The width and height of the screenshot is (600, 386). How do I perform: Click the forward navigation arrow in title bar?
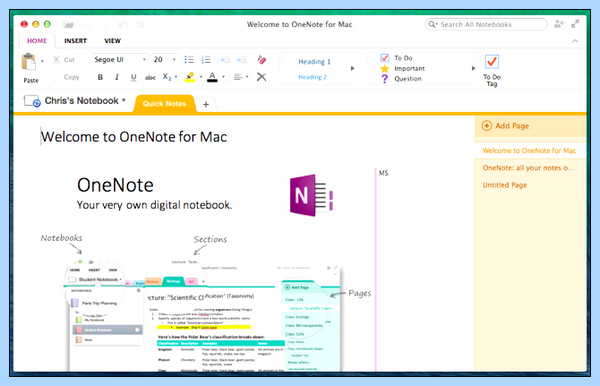pyautogui.click(x=104, y=24)
